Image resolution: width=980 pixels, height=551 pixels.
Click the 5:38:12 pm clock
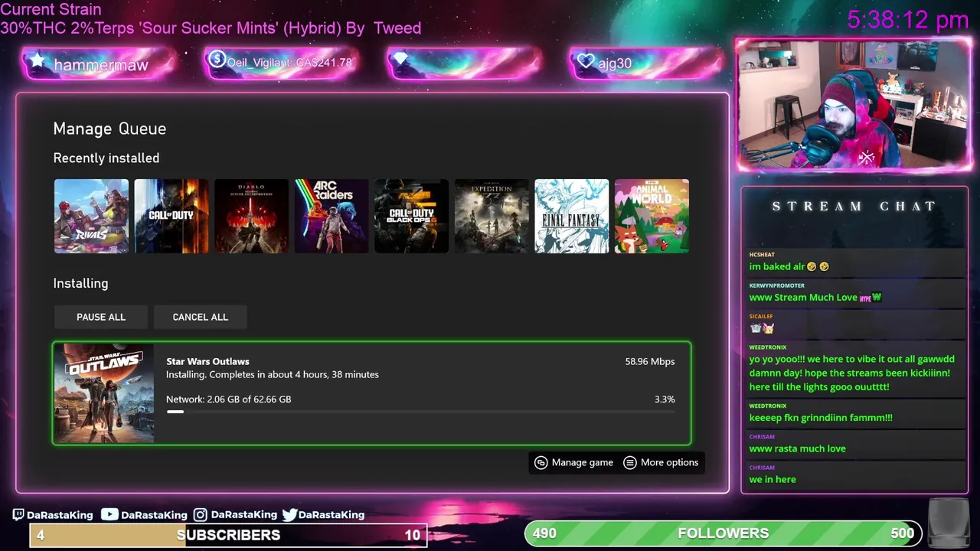(907, 19)
